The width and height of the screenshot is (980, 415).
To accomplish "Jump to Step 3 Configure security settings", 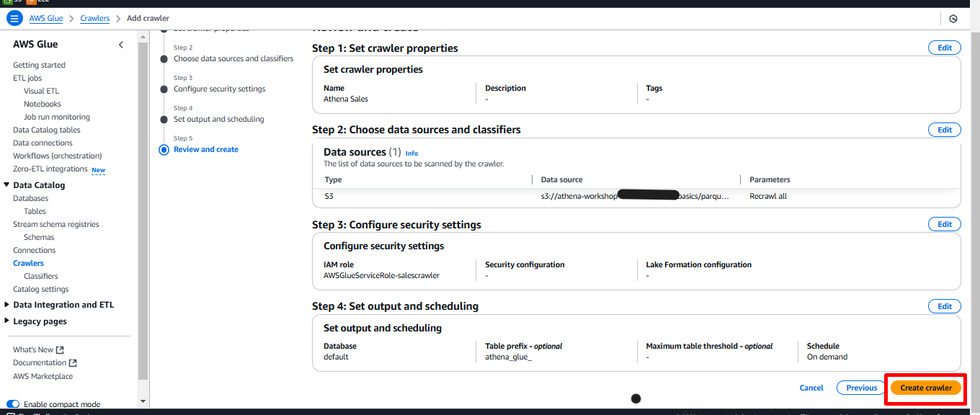I will point(219,89).
